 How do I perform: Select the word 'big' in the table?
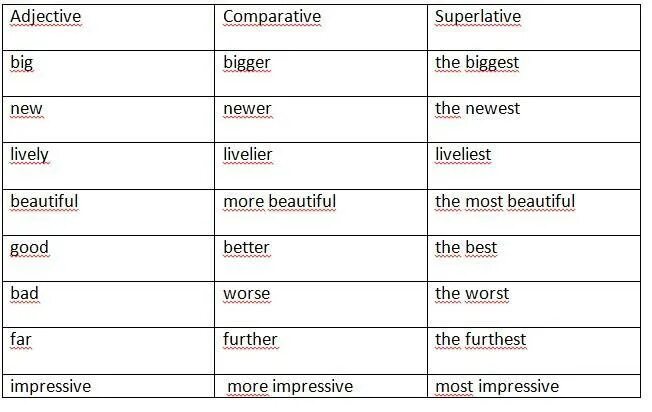pyautogui.click(x=22, y=63)
